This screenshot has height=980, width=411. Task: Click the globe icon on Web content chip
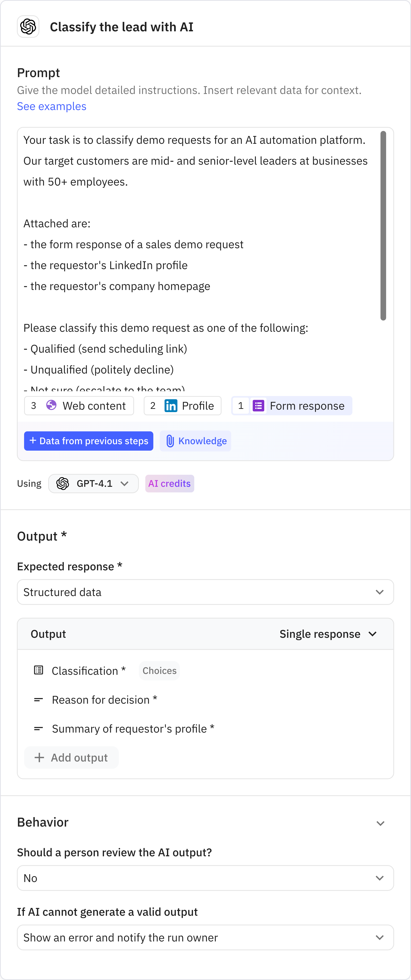51,405
